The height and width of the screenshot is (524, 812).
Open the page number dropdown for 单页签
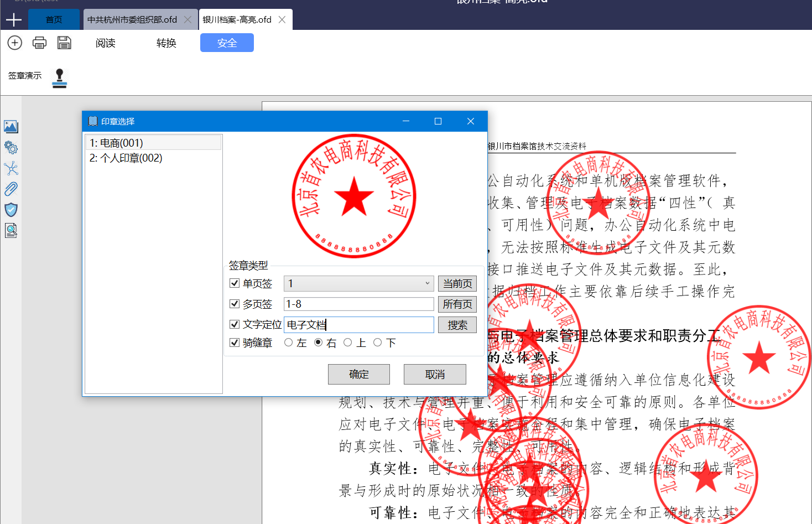pos(428,283)
